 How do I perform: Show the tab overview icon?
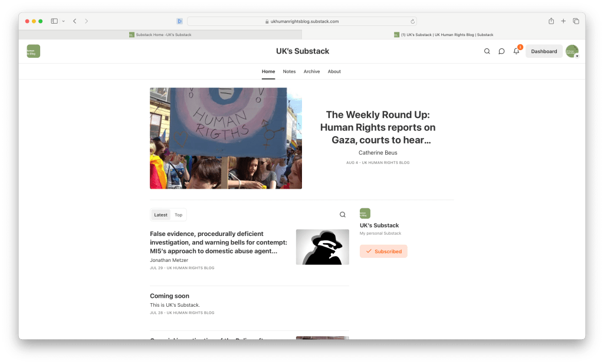tap(576, 21)
